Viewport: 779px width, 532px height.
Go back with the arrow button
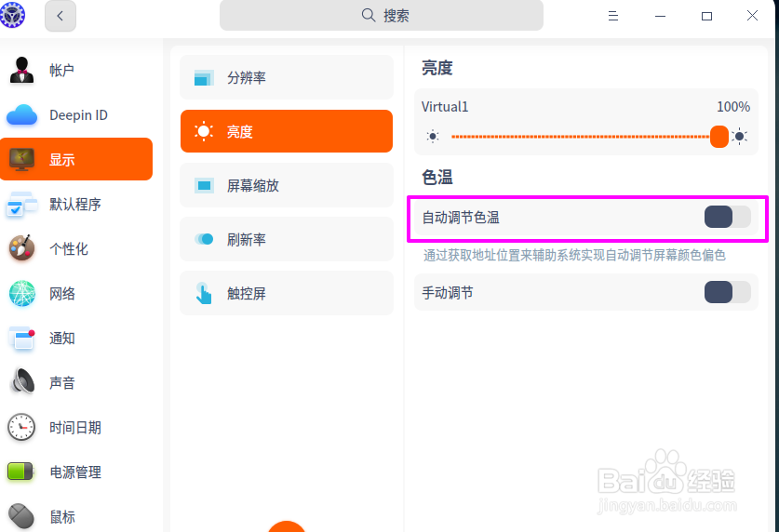tap(60, 16)
